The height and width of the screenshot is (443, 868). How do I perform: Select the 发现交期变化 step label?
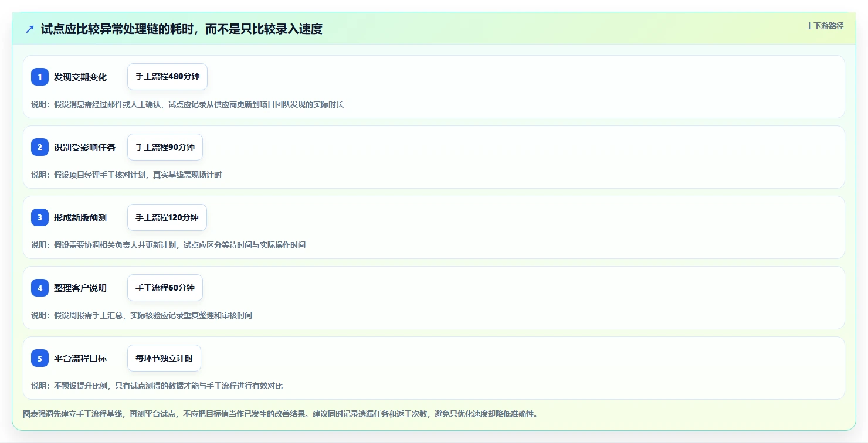pos(80,77)
